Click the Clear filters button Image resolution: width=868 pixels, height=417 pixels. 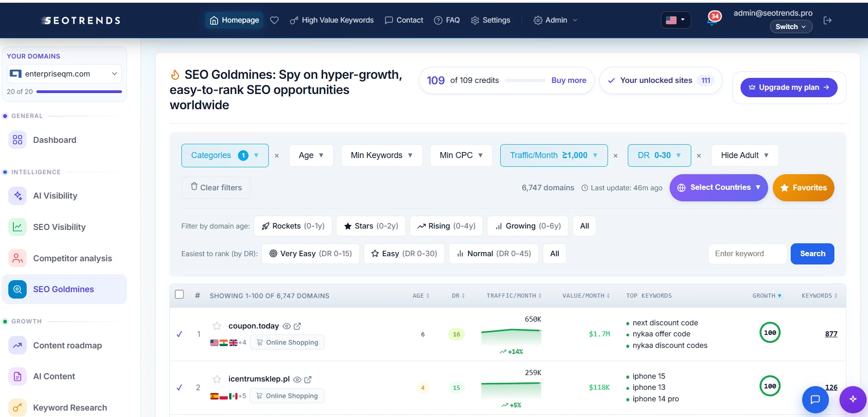[216, 188]
